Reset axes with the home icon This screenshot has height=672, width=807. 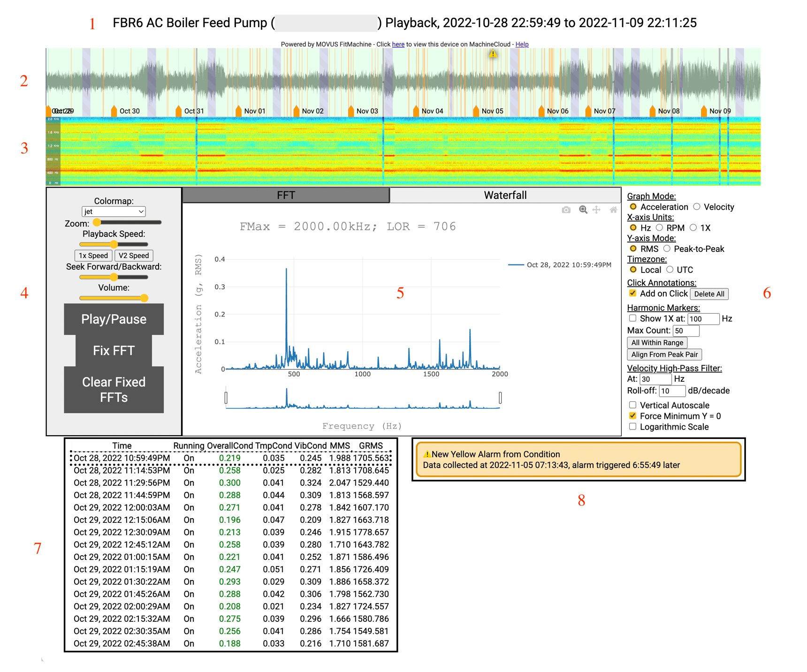click(613, 210)
